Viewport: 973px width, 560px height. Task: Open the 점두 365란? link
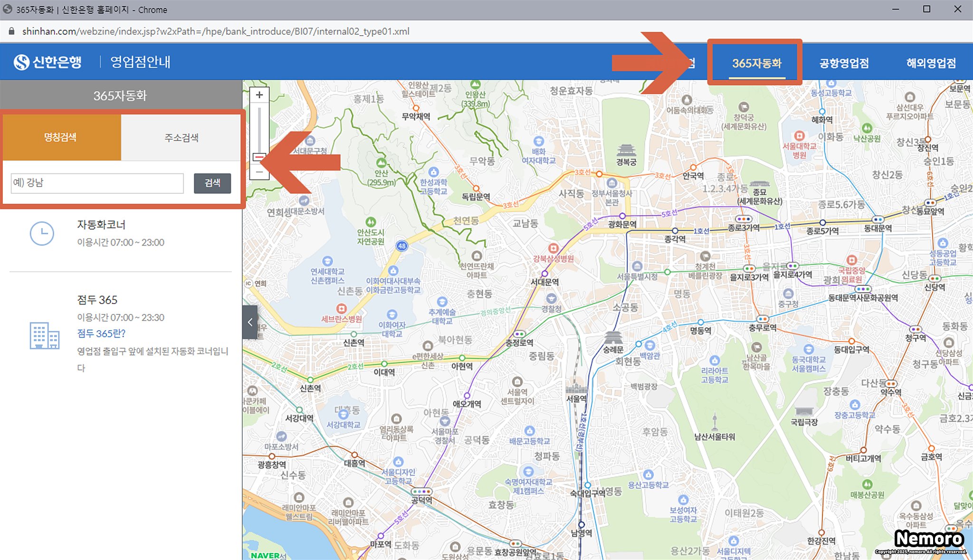pos(101,333)
